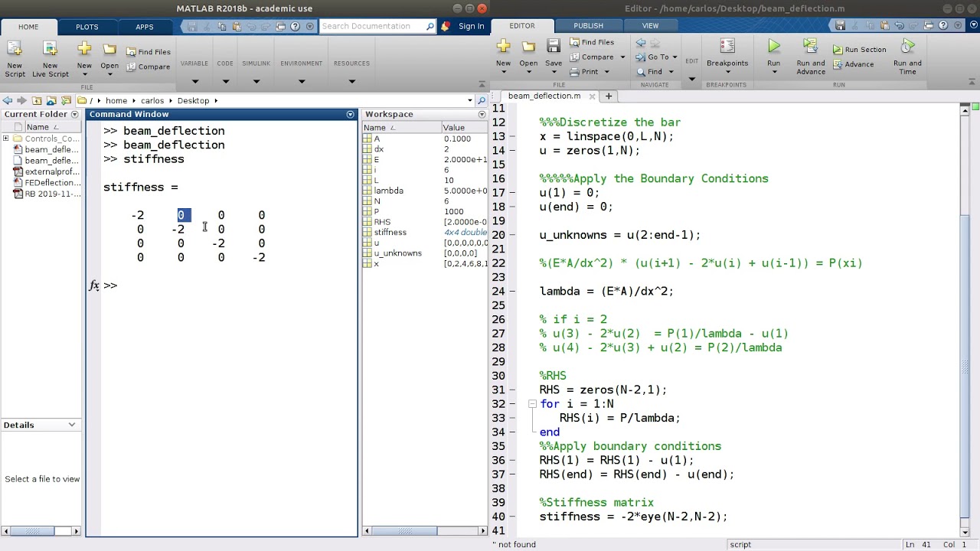Click the Editor navigate back arrow

click(642, 43)
